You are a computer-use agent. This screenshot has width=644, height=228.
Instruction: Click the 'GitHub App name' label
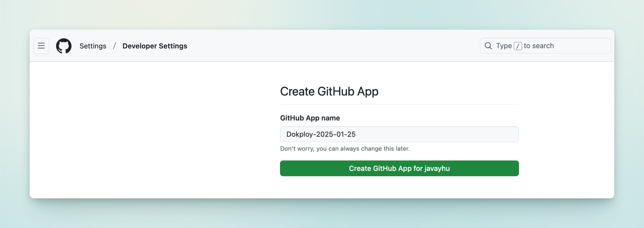click(x=310, y=118)
